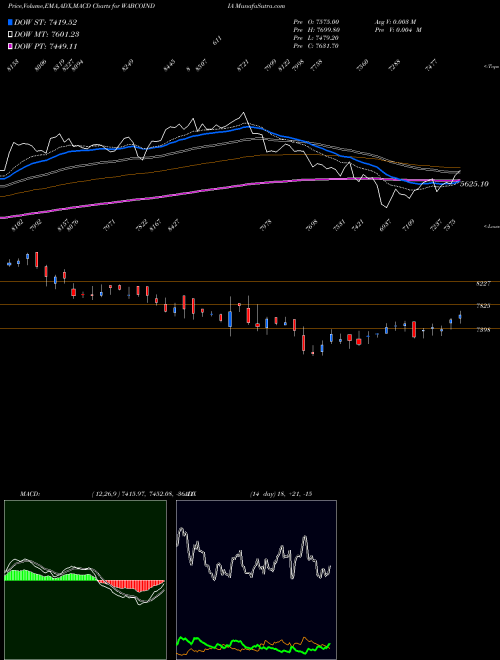Select the 'DOW PT: 7449.11' legend label
The image size is (500, 660).
coord(46,46)
